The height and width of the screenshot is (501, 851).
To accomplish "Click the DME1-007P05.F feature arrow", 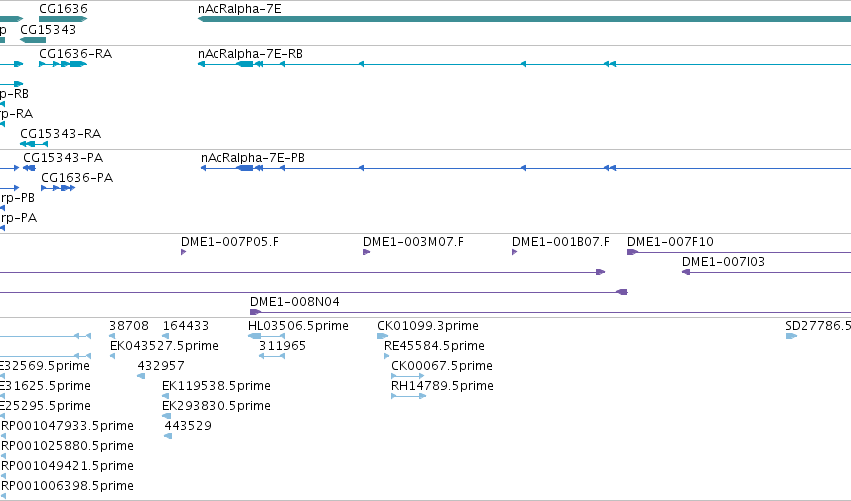I will [x=183, y=252].
